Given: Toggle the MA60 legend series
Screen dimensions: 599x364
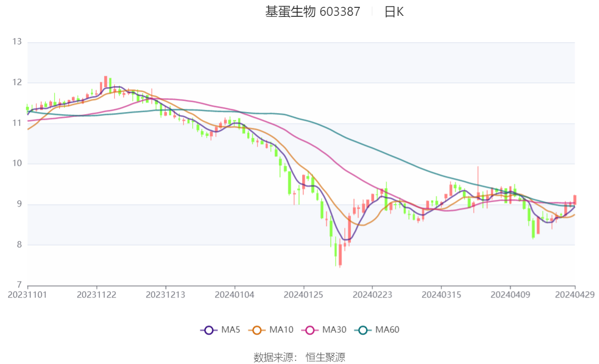Looking at the screenshot, I should click(377, 330).
